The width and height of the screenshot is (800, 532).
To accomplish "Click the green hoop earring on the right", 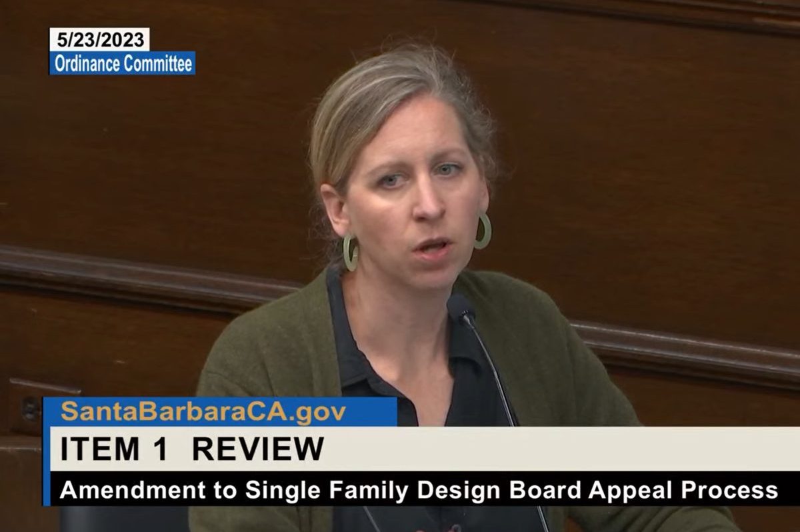I will (x=482, y=231).
